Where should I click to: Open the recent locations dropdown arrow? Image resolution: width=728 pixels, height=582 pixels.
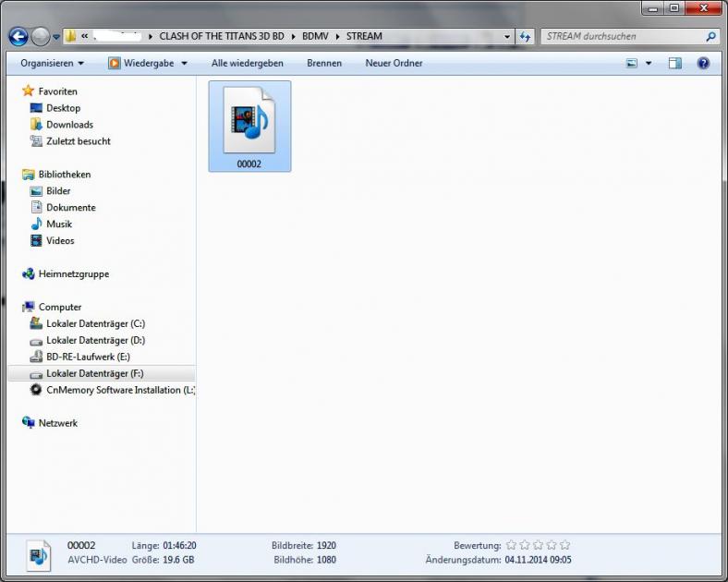pyautogui.click(x=56, y=37)
